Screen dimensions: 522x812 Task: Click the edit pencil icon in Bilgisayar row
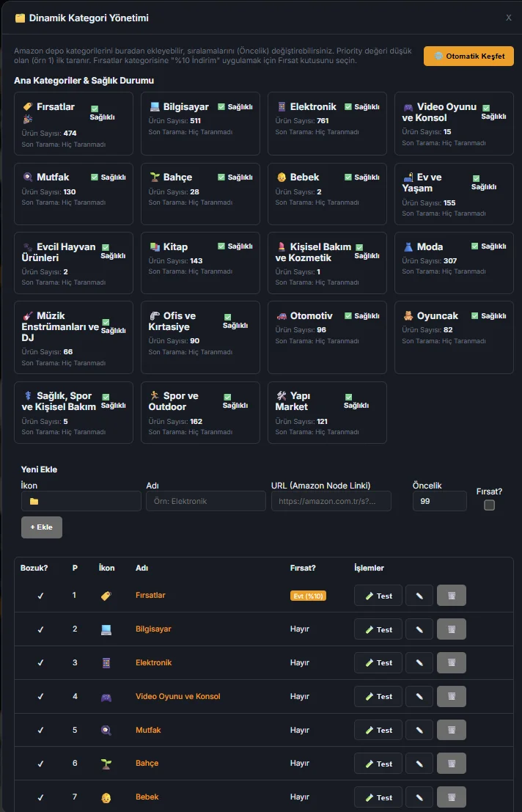[x=419, y=629]
